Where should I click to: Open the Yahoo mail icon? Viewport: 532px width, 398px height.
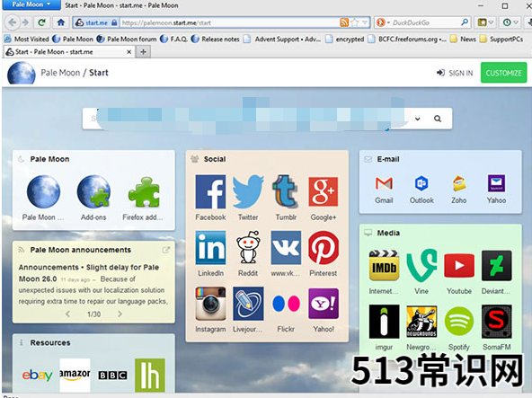(496, 183)
